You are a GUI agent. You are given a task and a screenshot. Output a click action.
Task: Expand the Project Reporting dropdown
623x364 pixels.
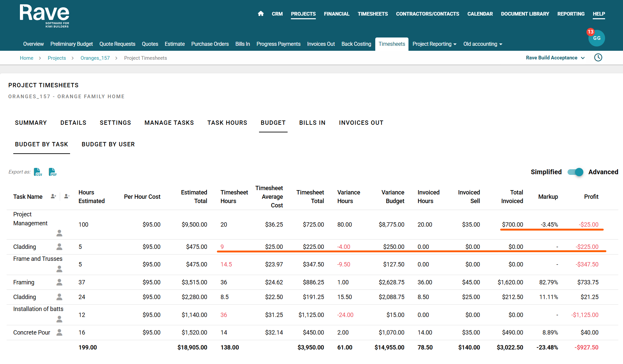pos(434,44)
